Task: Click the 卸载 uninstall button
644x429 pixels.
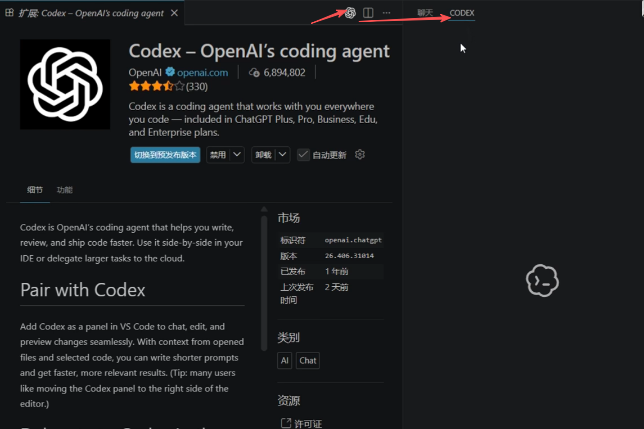Action: 263,155
